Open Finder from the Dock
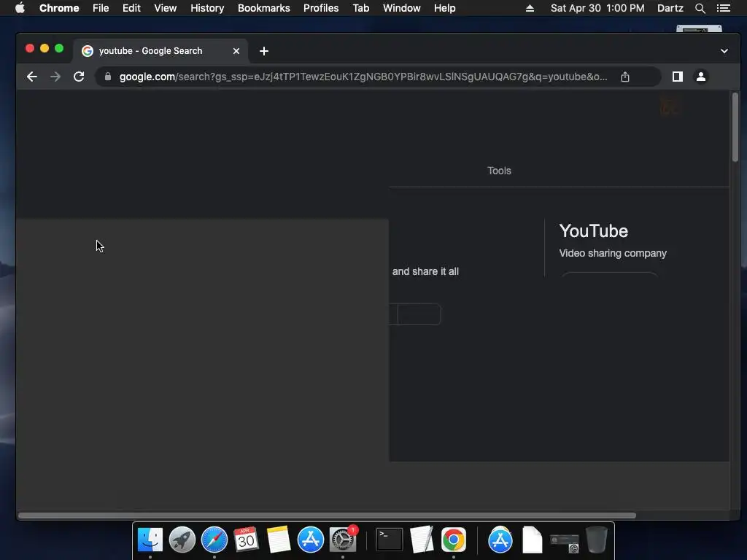747x560 pixels. [x=150, y=540]
